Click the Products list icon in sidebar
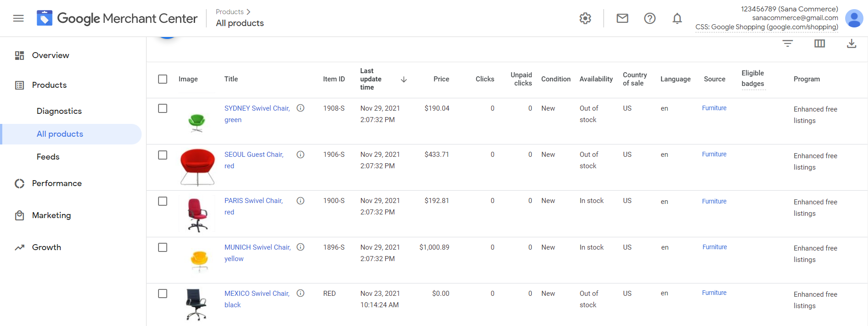 tap(19, 85)
